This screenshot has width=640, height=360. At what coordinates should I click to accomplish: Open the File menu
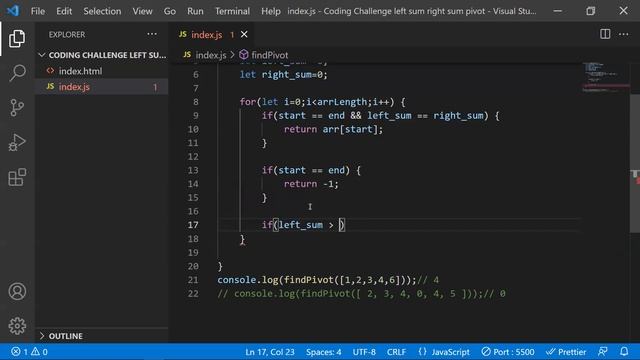(38, 11)
